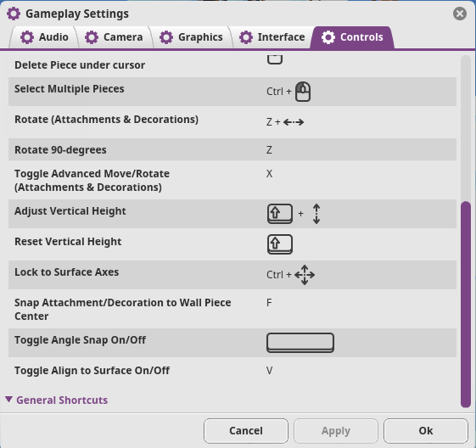Image resolution: width=476 pixels, height=448 pixels.
Task: Click the mouse icon for Select Multiple Pieces
Action: tap(303, 92)
